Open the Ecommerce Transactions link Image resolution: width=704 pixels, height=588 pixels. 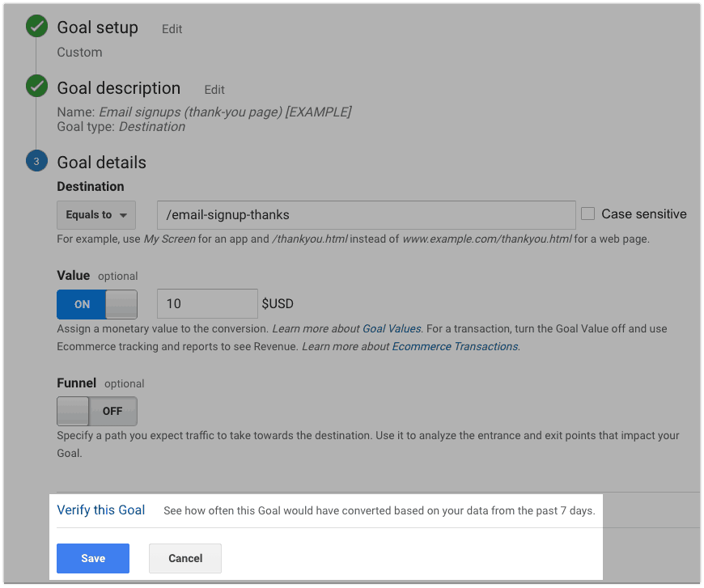(x=455, y=347)
